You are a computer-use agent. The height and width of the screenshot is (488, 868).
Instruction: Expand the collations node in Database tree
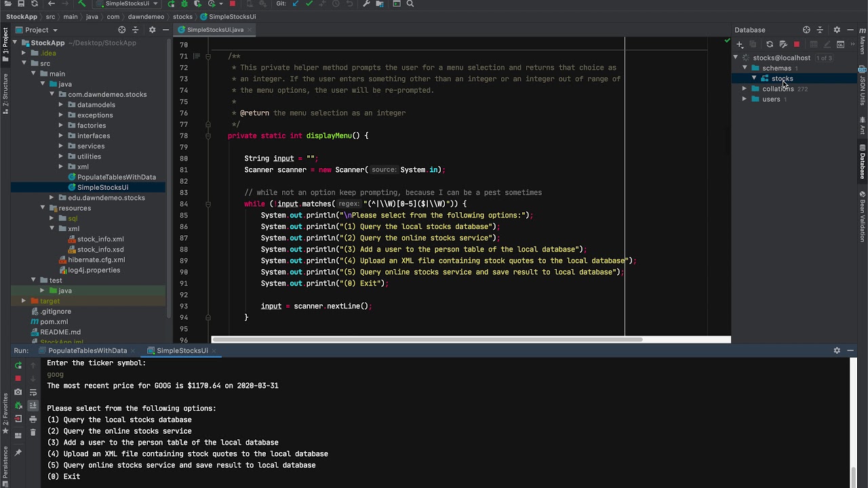click(x=745, y=89)
